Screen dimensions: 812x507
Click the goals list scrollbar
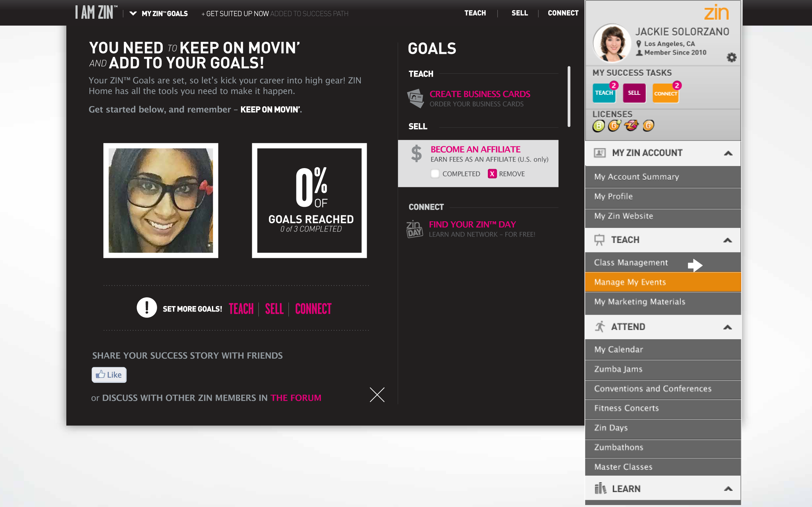point(569,96)
